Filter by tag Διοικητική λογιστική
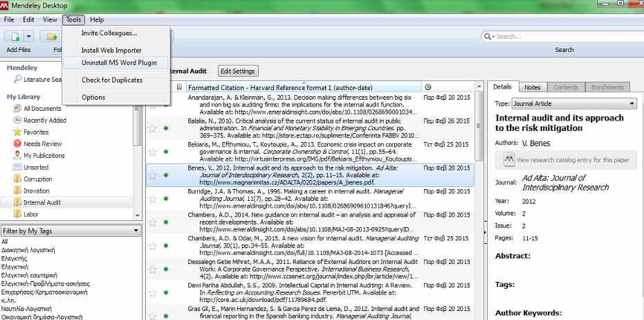The height and width of the screenshot is (320, 644). [28, 250]
